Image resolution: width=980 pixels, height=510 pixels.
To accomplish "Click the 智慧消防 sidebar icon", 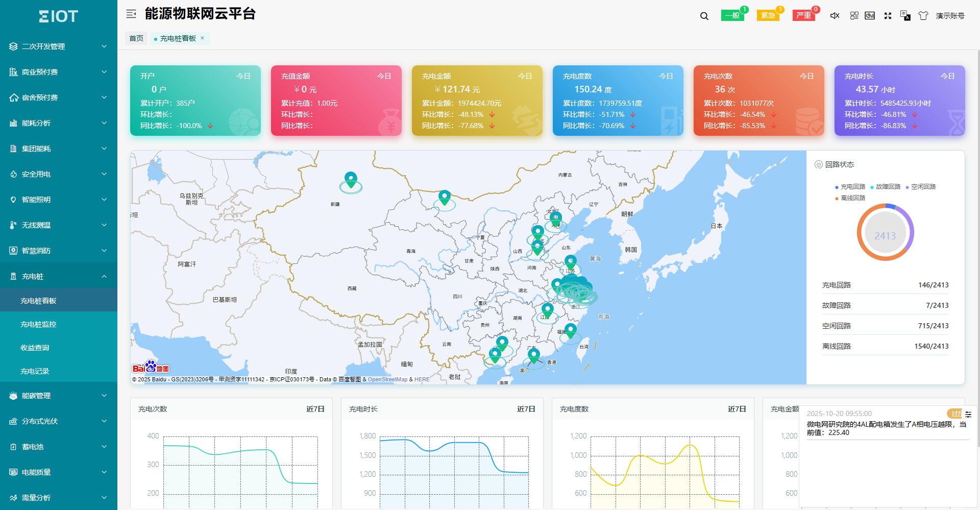I will [x=13, y=251].
